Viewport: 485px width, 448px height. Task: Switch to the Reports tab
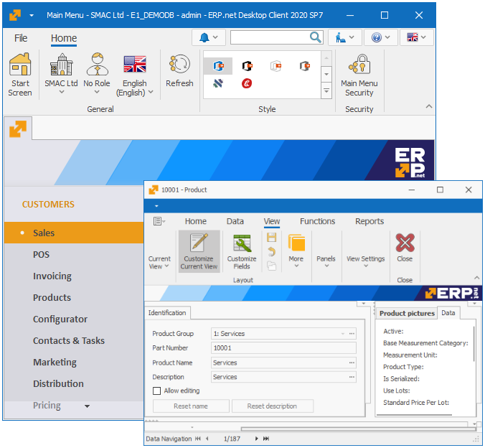[x=369, y=221]
